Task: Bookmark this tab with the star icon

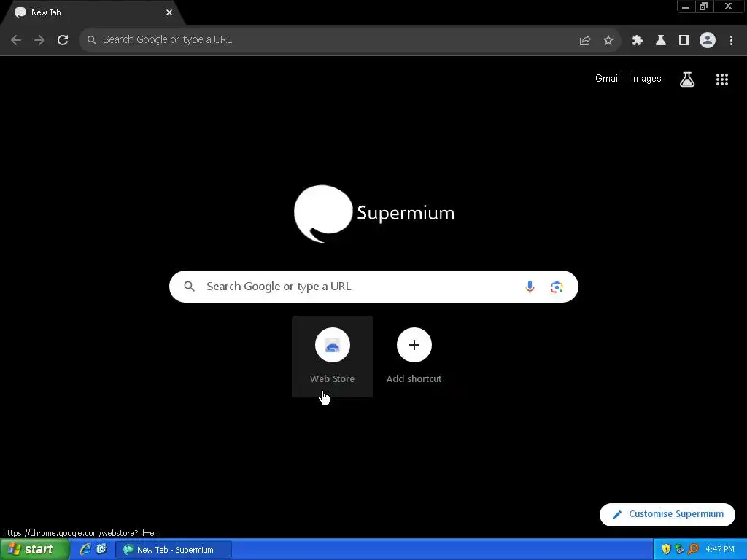Action: pyautogui.click(x=608, y=41)
